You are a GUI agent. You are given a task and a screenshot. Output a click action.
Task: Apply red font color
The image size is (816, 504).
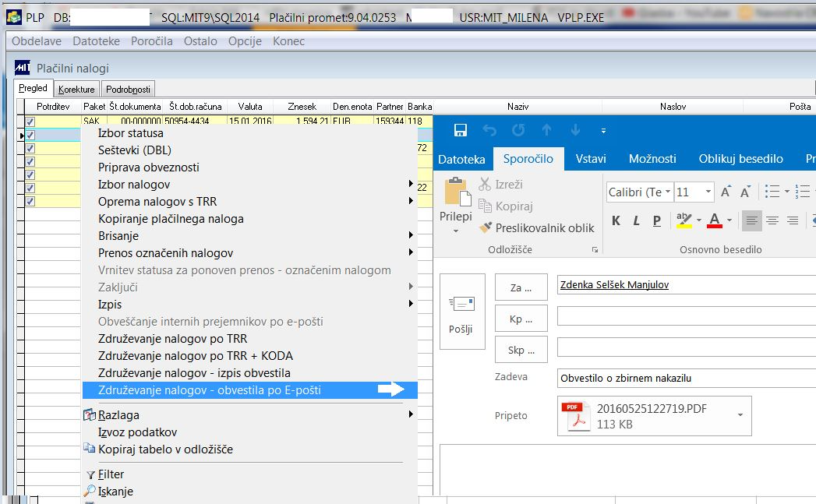click(715, 220)
